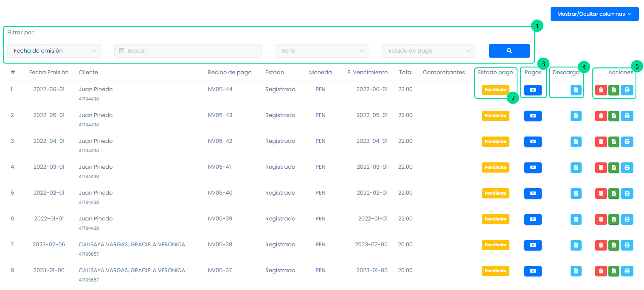Open the Estado de pago dropdown
Screen dimensions: 644x290
point(429,51)
